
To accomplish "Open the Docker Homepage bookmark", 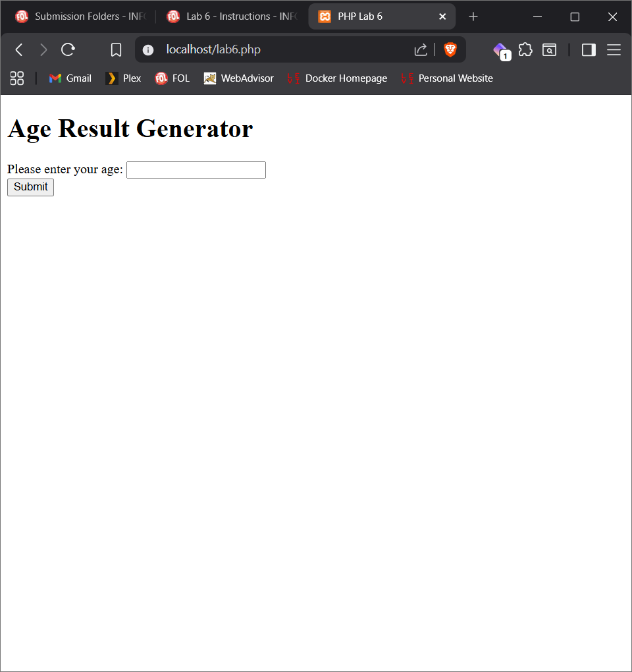I will point(337,78).
